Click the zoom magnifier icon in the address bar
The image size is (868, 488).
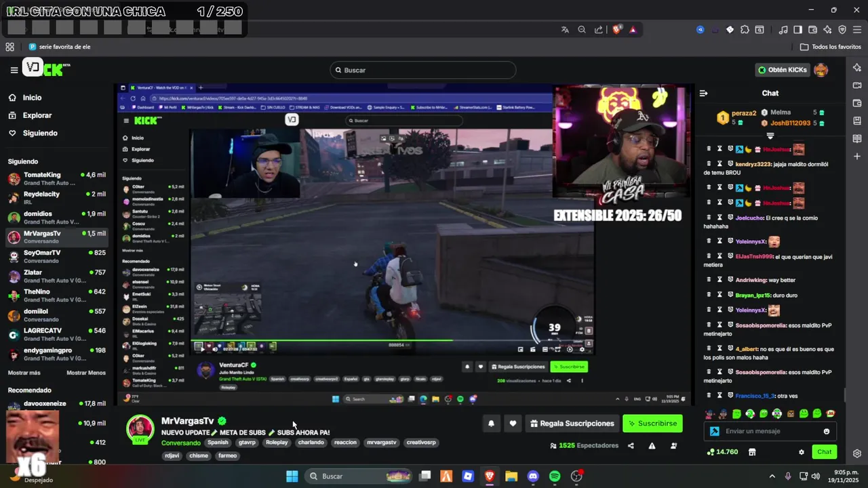tap(582, 30)
